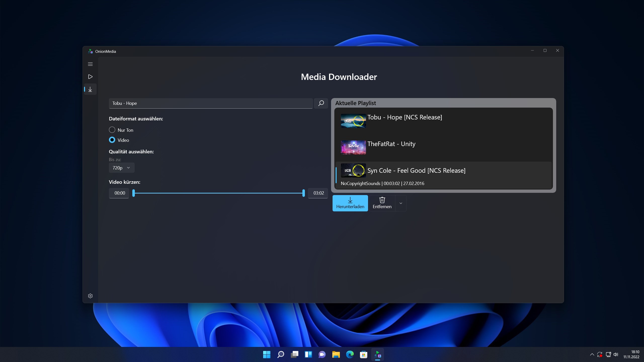Focus the 03:02 end time field

318,193
